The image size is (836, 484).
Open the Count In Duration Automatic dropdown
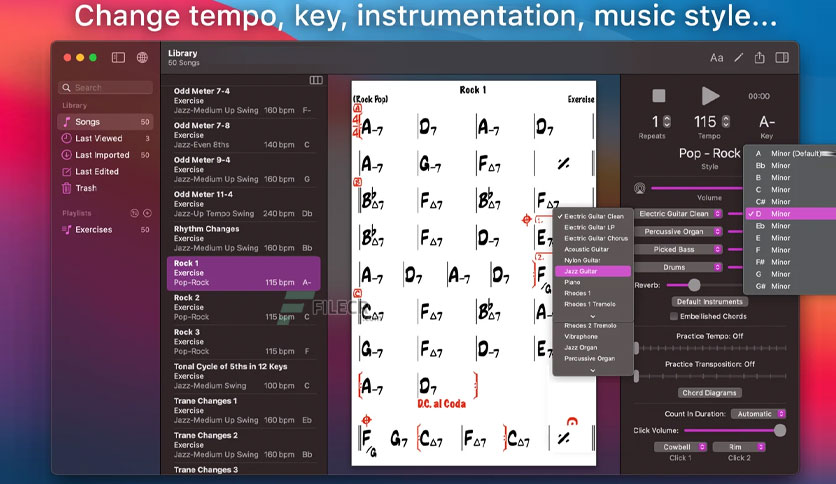click(x=758, y=414)
